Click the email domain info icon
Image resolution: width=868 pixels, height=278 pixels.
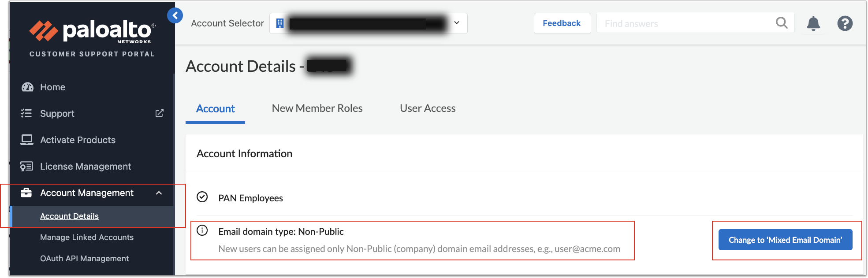(202, 230)
